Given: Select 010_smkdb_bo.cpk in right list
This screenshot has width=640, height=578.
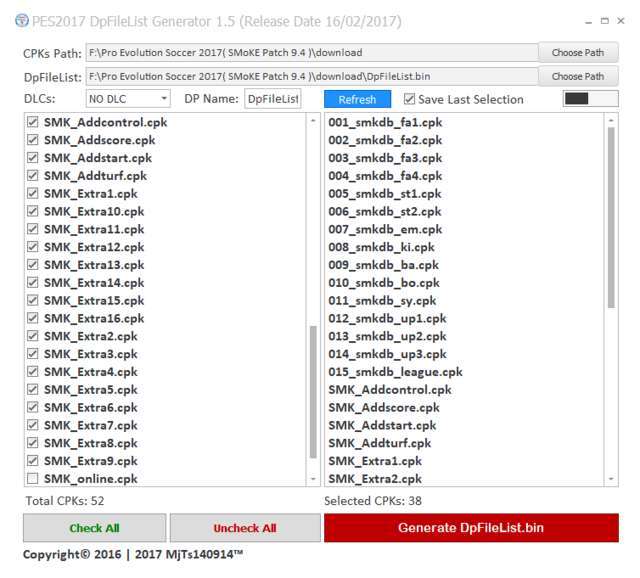Looking at the screenshot, I should pos(384,282).
